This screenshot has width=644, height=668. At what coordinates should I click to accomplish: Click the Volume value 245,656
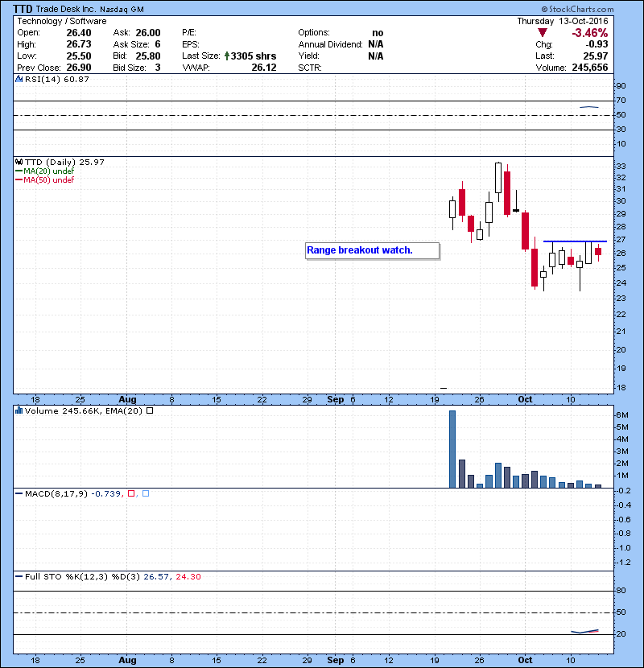click(x=590, y=68)
